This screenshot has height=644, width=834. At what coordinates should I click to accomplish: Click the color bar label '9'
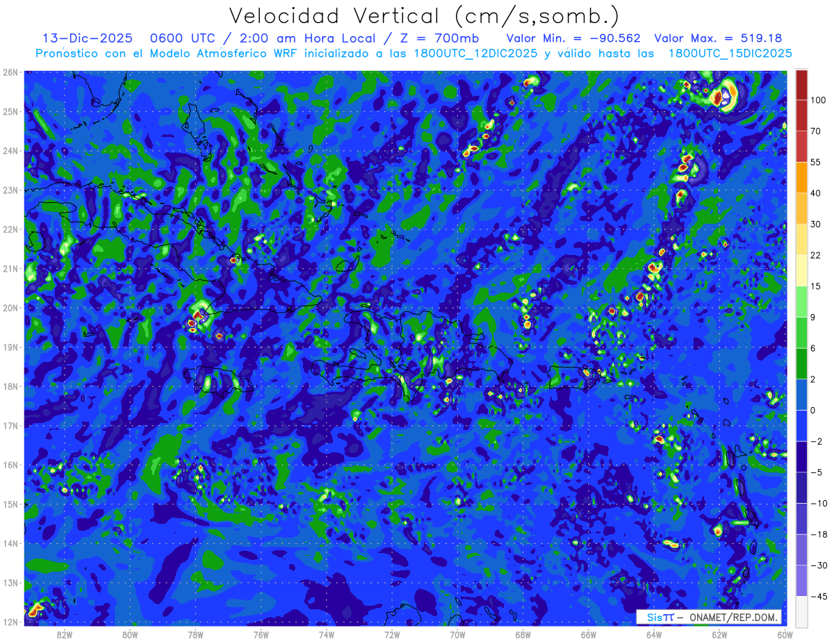[813, 317]
